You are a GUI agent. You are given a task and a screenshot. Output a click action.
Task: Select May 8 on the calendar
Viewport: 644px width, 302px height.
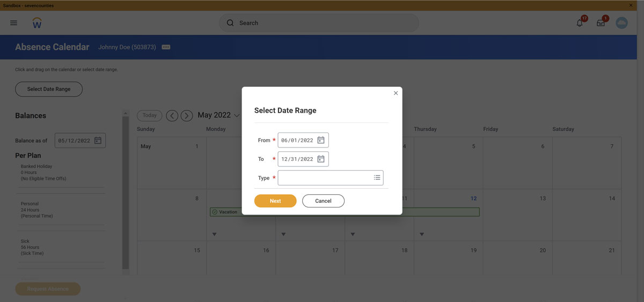[172, 215]
